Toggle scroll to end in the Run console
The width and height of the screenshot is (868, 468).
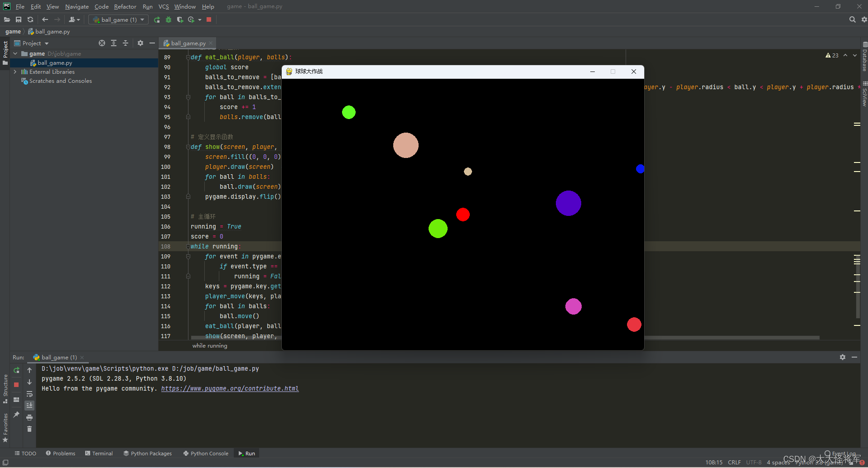pyautogui.click(x=29, y=406)
